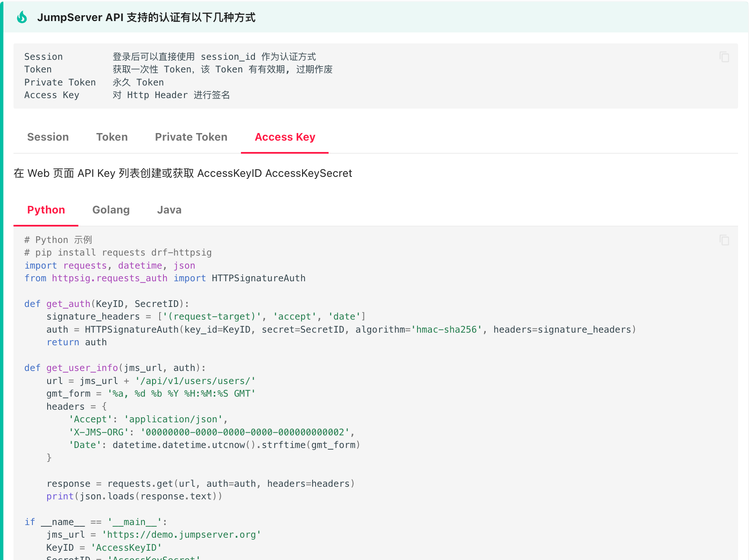Viewport: 749px width, 560px height.
Task: Click the 'from httpsig.requests_auth import' line
Action: pyautogui.click(x=165, y=278)
